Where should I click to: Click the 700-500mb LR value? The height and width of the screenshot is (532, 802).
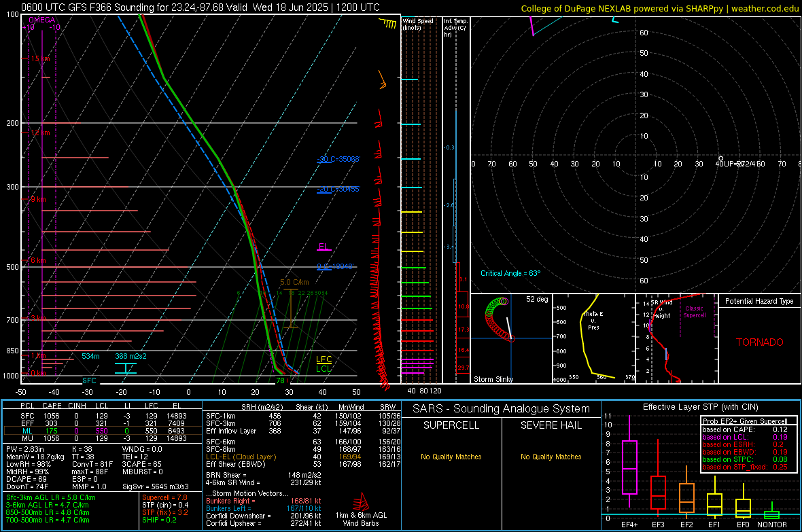tap(48, 520)
